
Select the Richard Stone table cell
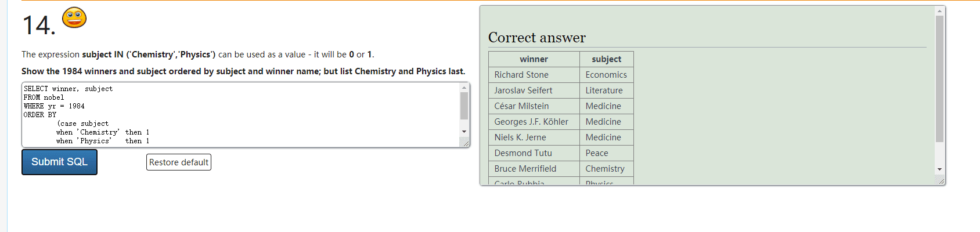[x=521, y=75]
